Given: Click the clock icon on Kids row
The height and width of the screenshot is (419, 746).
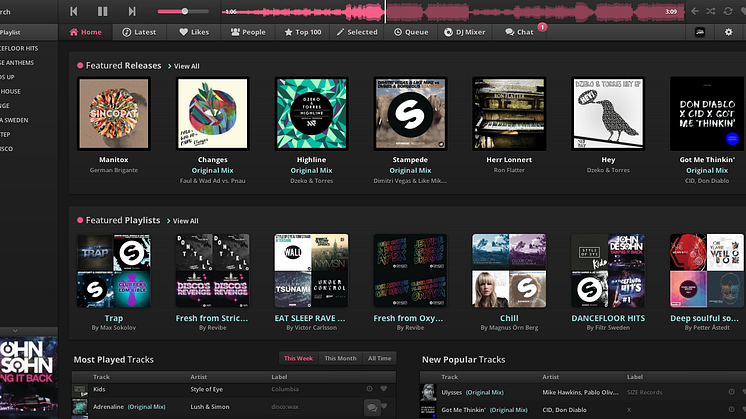Looking at the screenshot, I should pos(369,389).
